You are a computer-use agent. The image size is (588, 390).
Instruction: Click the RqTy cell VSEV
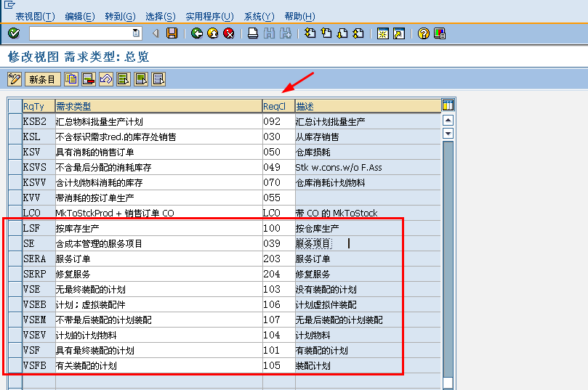tap(39, 335)
